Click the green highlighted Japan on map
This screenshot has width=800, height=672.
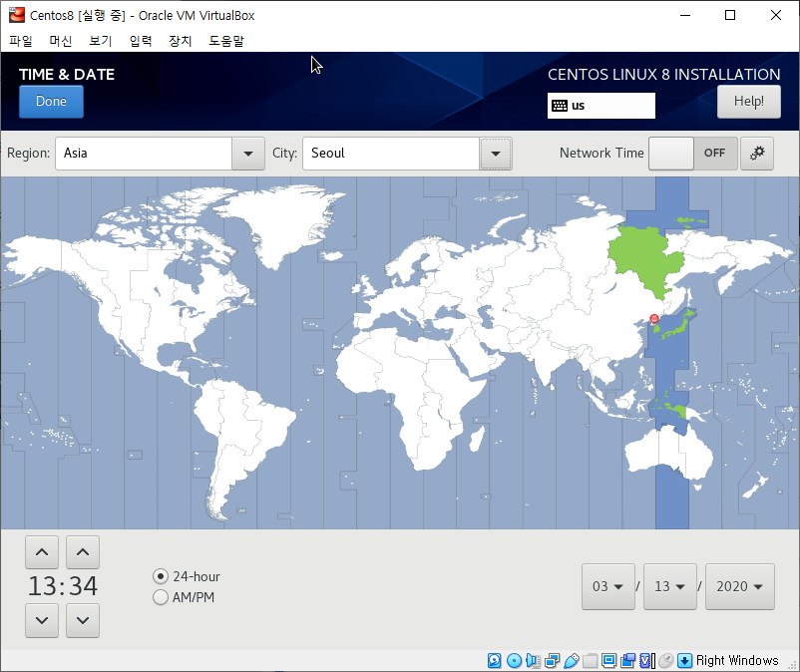click(x=677, y=327)
